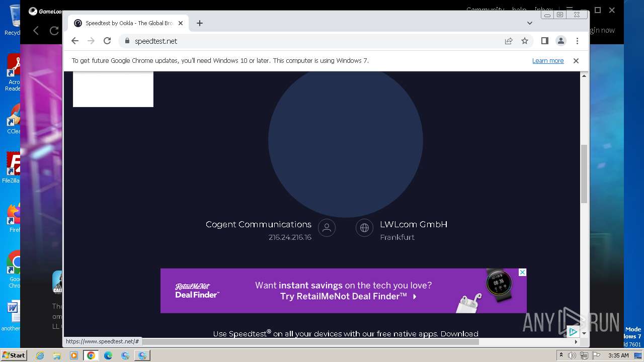View site security lock info

(127, 41)
